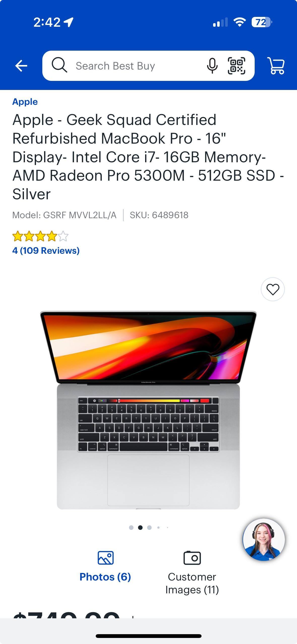This screenshot has height=644, width=297.
Task: Save item with the heart icon
Action: (273, 289)
